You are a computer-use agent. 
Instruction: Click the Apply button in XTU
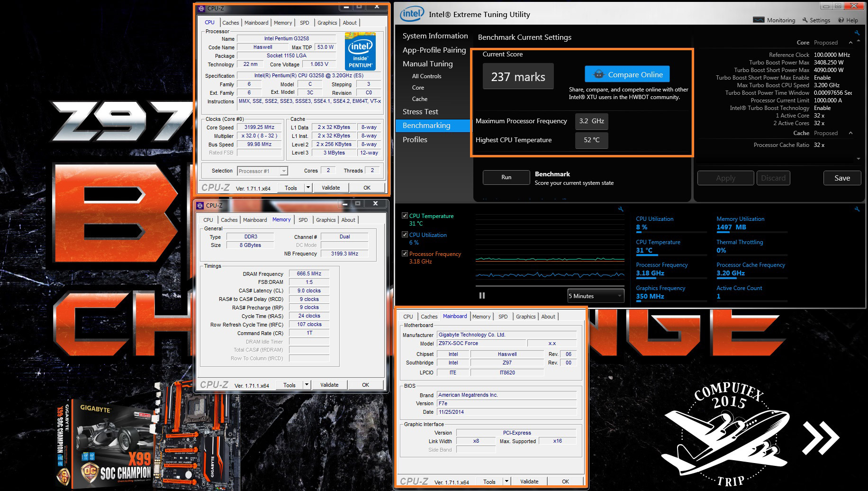[x=725, y=178]
